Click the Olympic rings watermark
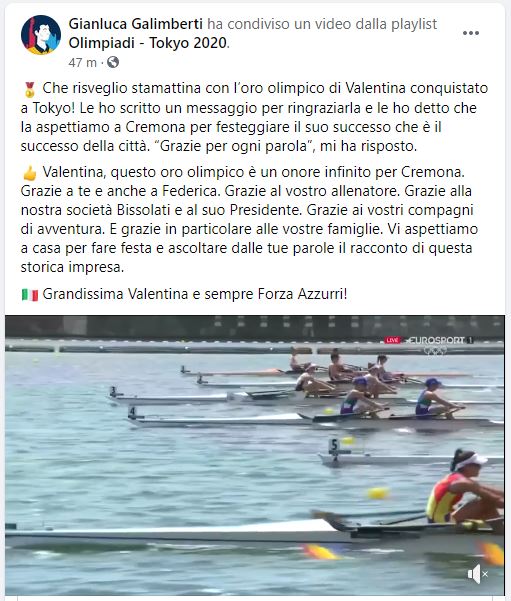Viewport: 511px width, 601px height. point(435,350)
